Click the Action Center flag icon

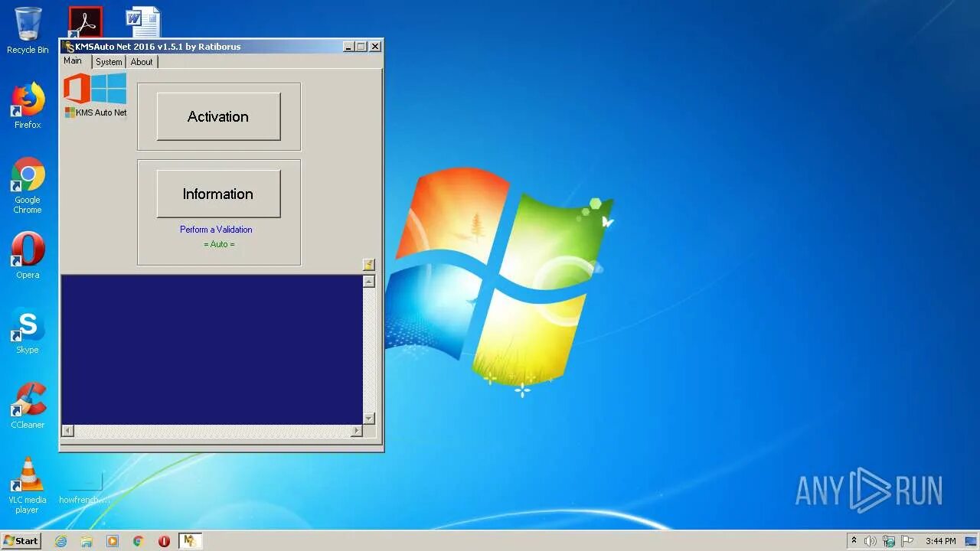coord(907,541)
